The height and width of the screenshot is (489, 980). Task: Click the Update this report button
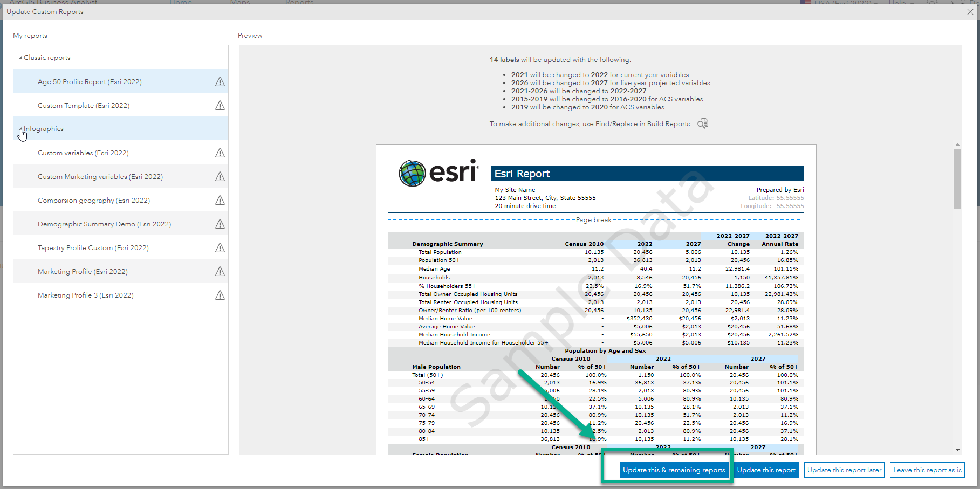[766, 470]
